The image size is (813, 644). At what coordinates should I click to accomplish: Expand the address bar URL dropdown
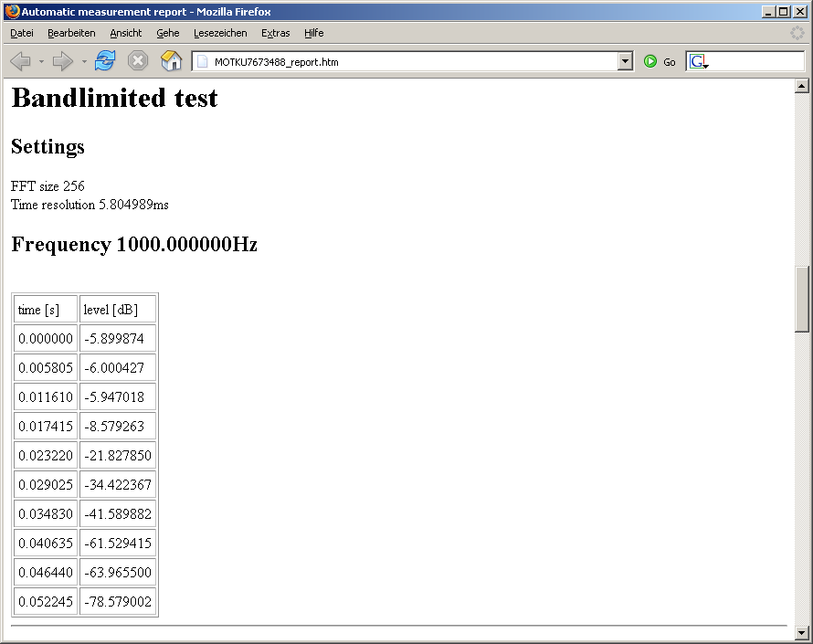625,61
